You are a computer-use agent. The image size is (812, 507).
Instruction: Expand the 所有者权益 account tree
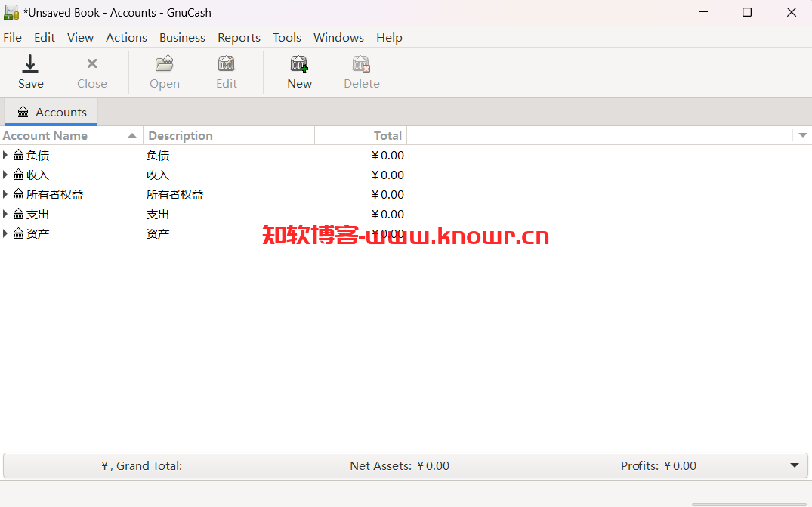click(x=5, y=194)
